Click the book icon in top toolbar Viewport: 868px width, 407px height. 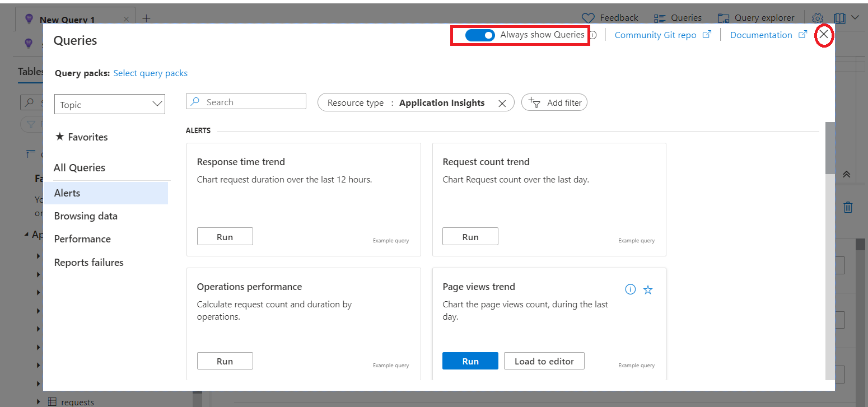coord(839,18)
